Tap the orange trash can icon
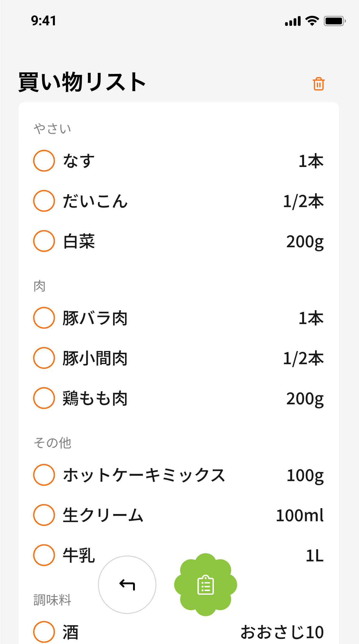Screen dimensions: 359x644 tap(318, 84)
